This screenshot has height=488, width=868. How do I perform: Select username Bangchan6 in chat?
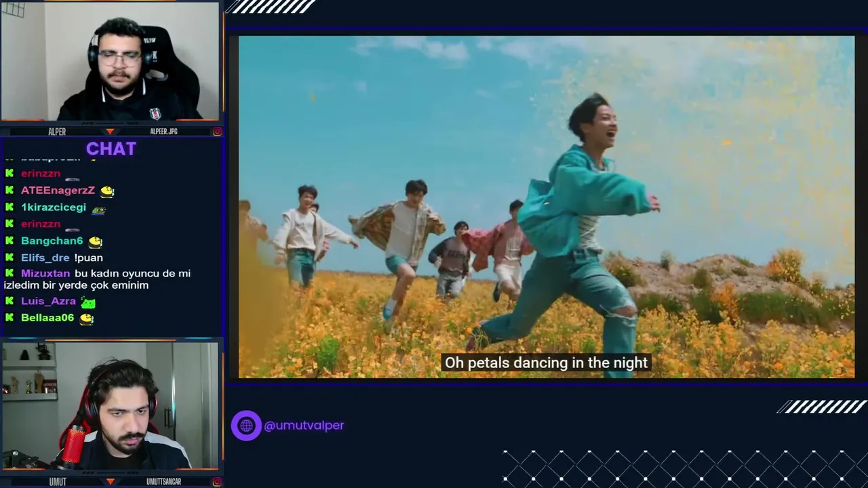coord(52,241)
